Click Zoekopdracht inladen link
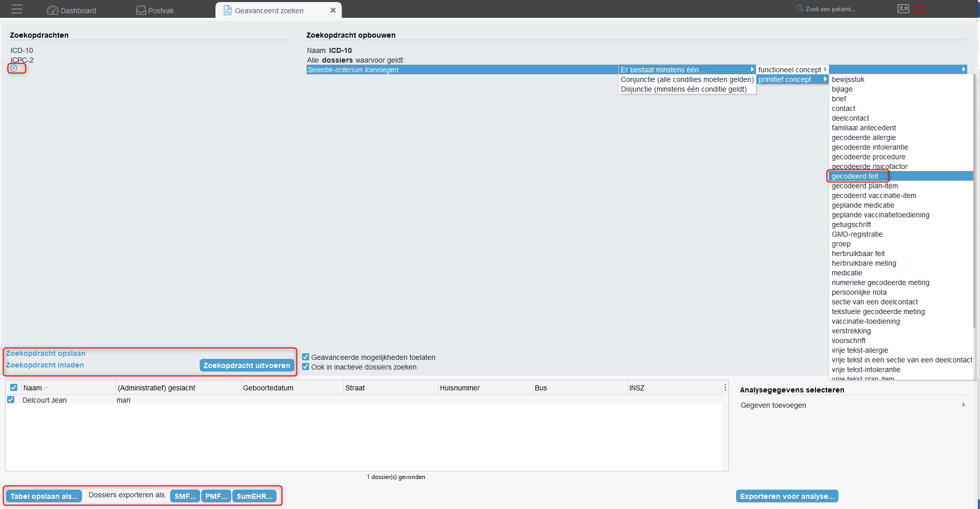 click(45, 365)
